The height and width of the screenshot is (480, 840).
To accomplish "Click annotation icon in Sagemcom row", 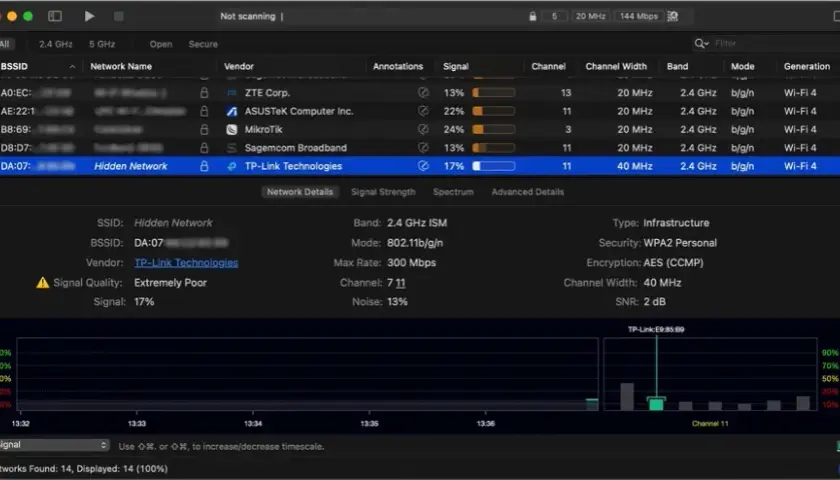I will pyautogui.click(x=423, y=147).
